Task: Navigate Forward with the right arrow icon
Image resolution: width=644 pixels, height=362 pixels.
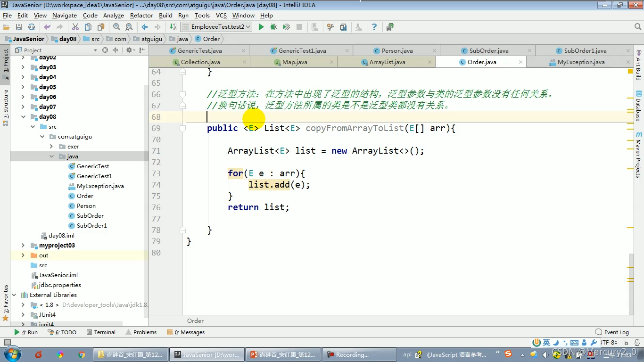Action: pos(157,27)
